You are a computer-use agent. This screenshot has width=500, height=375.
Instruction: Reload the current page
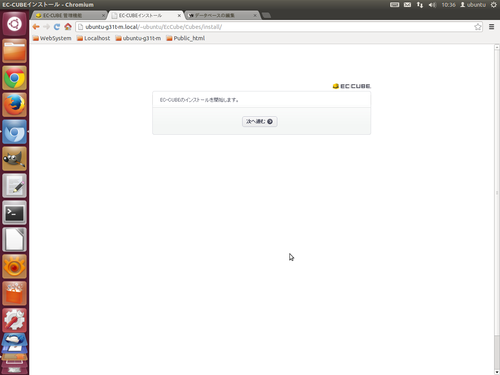click(57, 27)
